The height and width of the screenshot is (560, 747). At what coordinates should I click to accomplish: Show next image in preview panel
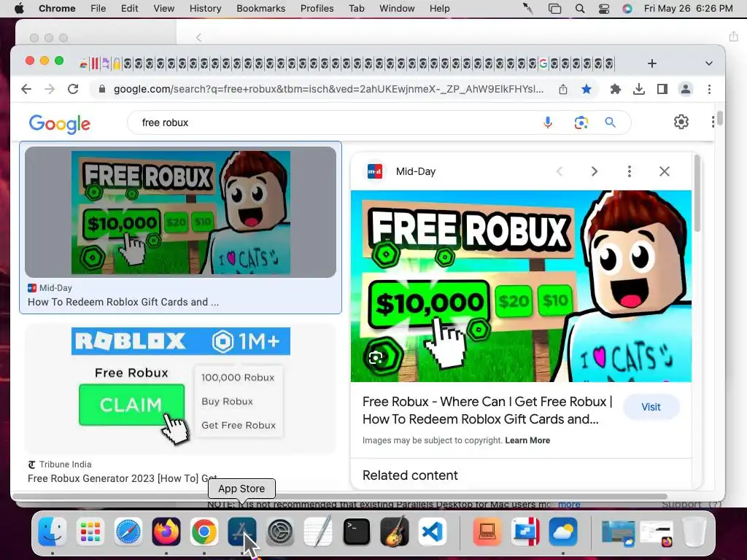click(594, 171)
